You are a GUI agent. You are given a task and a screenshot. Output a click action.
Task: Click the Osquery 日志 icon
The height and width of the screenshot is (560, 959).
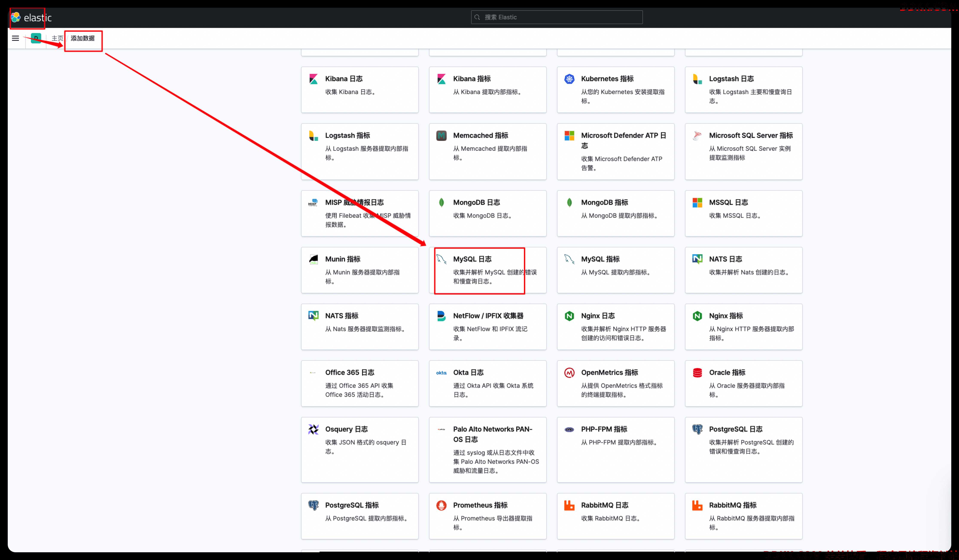pyautogui.click(x=313, y=429)
